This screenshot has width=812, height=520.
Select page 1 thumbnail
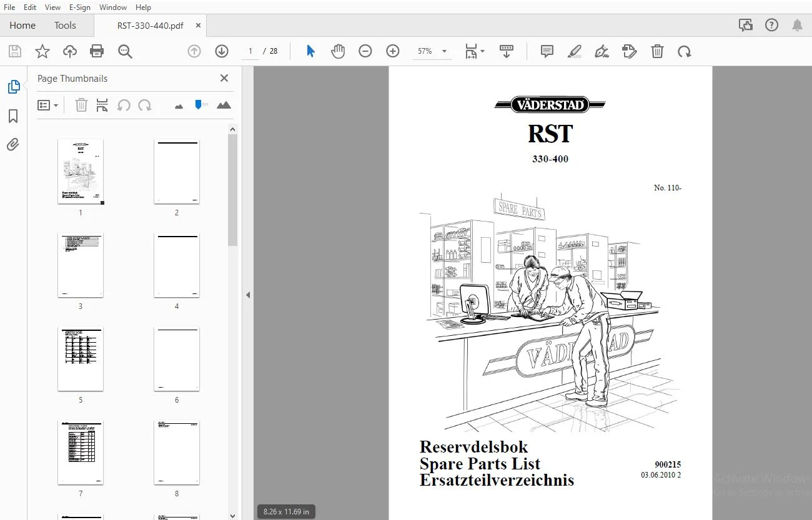(x=81, y=172)
